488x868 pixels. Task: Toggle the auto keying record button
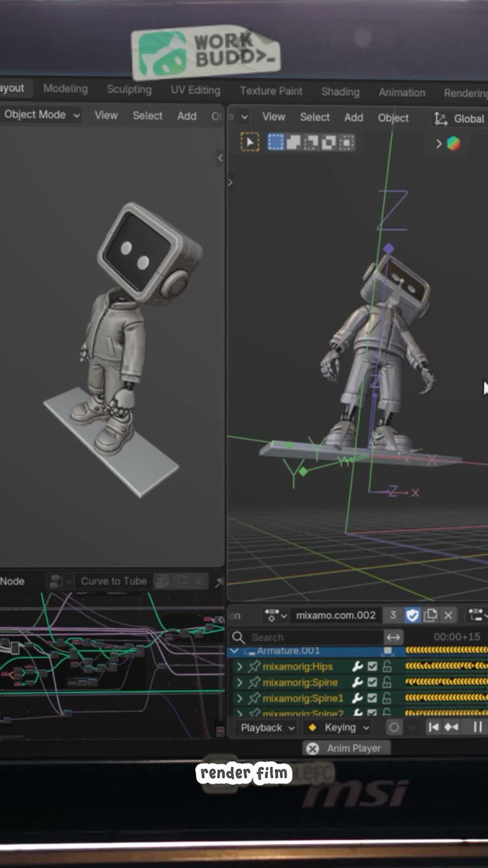click(395, 727)
